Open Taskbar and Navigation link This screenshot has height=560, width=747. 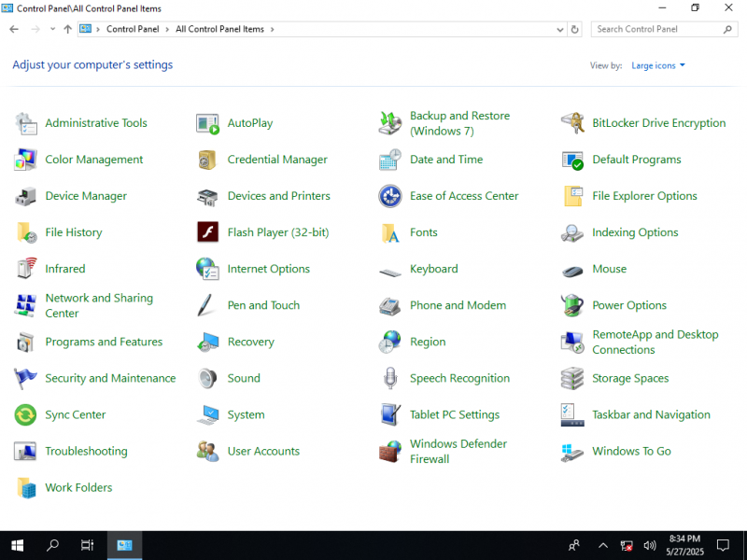[x=651, y=414]
